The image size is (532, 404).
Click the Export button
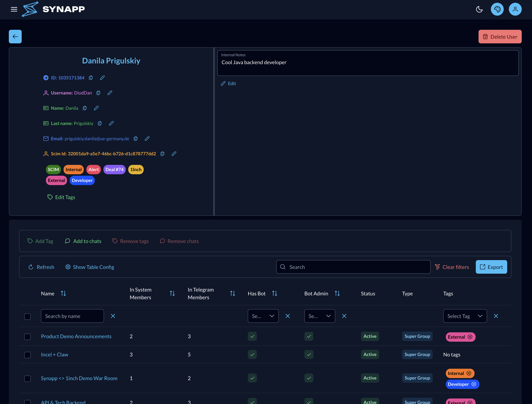point(491,267)
